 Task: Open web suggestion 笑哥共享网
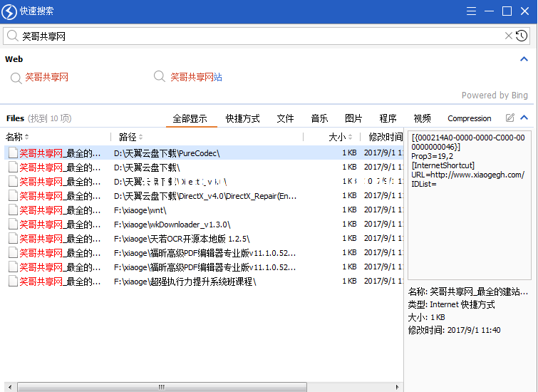[x=46, y=77]
